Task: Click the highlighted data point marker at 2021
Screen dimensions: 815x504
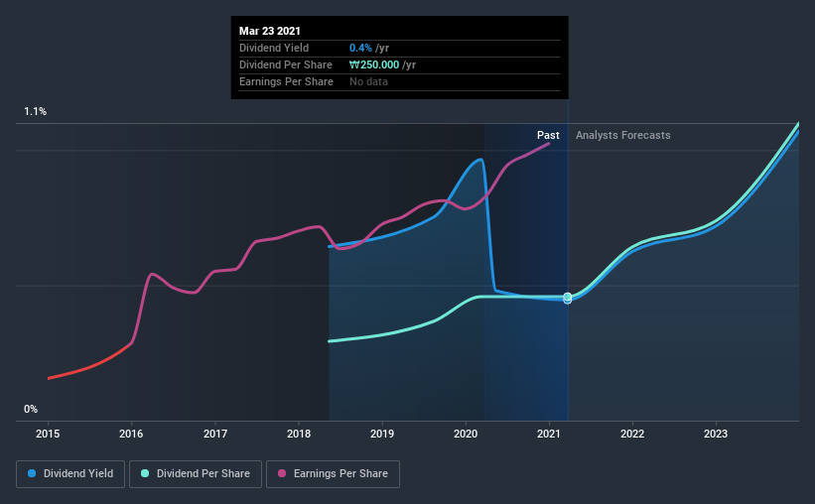Action: [x=568, y=298]
